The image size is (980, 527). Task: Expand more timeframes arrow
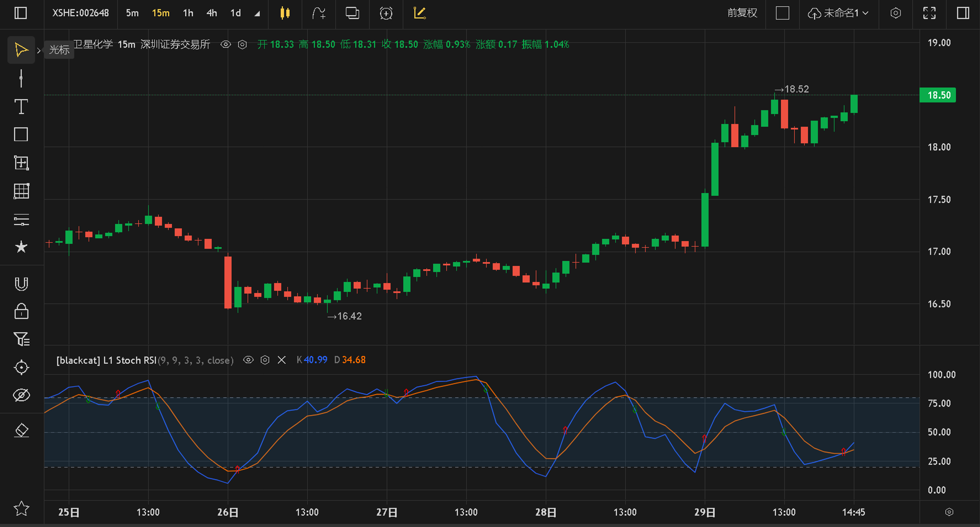(257, 14)
